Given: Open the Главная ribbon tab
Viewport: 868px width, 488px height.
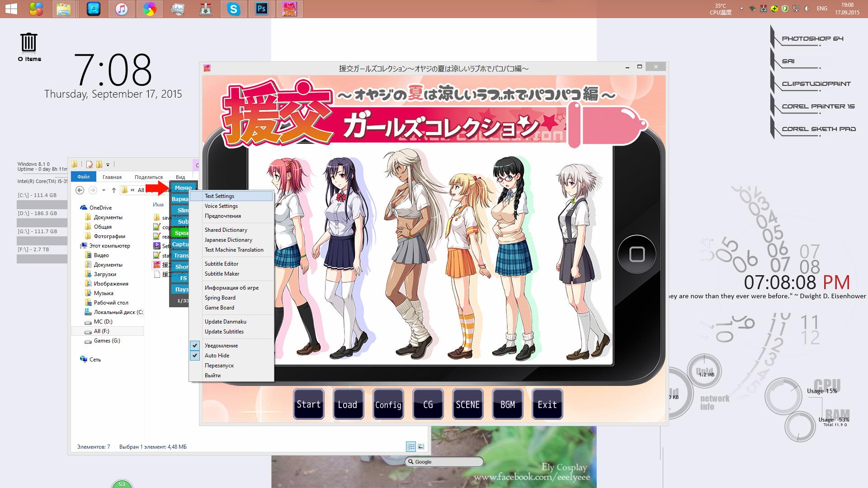Looking at the screenshot, I should coord(112,177).
